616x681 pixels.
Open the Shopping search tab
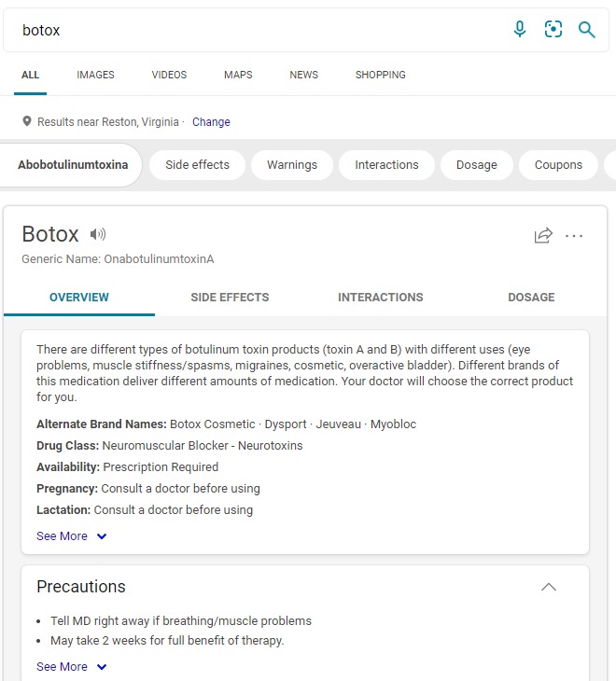point(381,75)
